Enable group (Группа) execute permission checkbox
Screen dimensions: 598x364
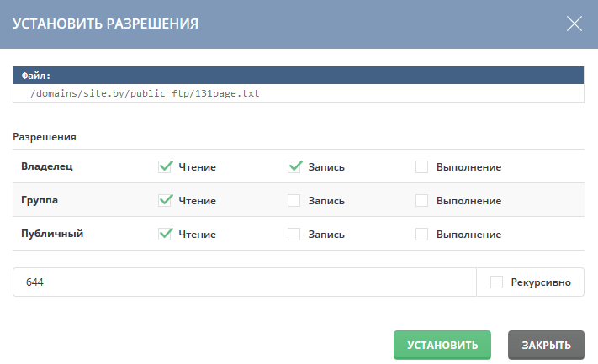tap(422, 200)
